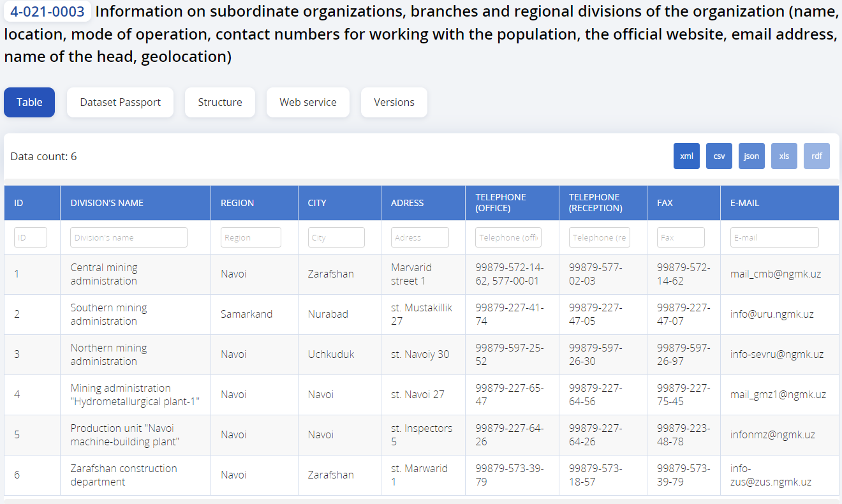Select the Web service tab
This screenshot has width=842, height=504.
coord(307,103)
